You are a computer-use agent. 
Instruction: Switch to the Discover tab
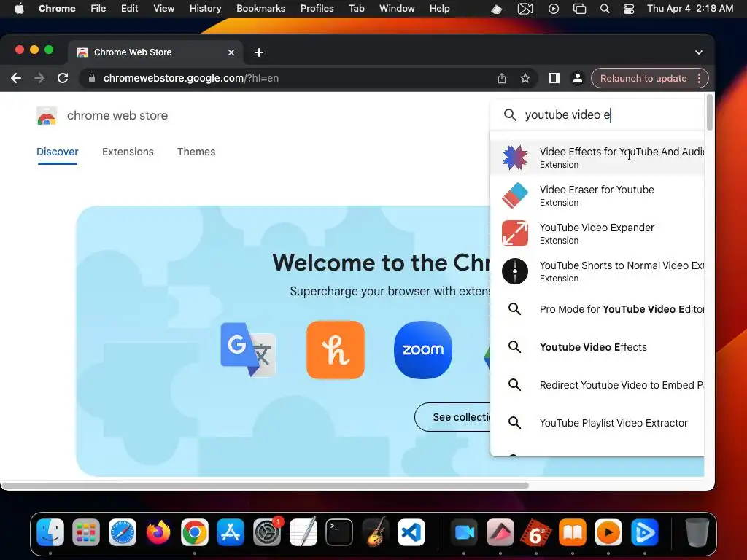[x=57, y=152]
